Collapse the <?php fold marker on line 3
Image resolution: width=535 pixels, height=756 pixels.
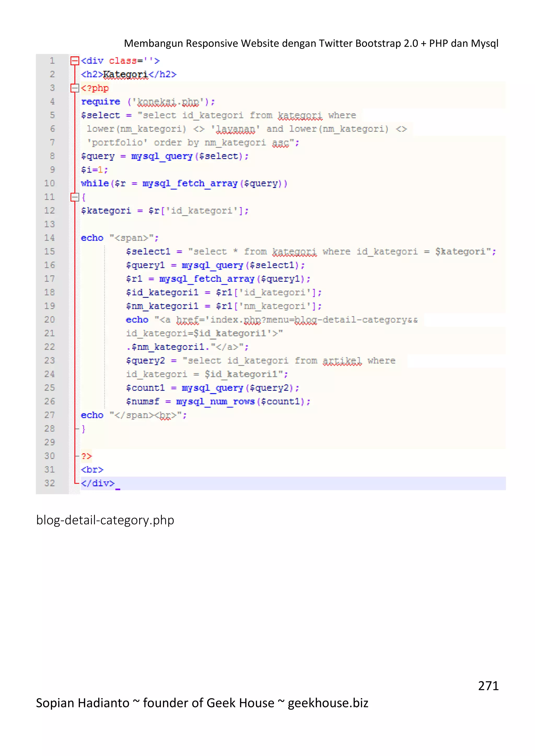tap(75, 88)
